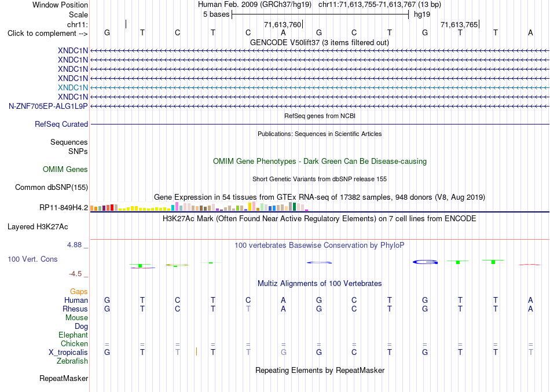Open the Publications: Sequences in Scientific Articles title
Screen dimensions: 550x392
click(x=320, y=134)
